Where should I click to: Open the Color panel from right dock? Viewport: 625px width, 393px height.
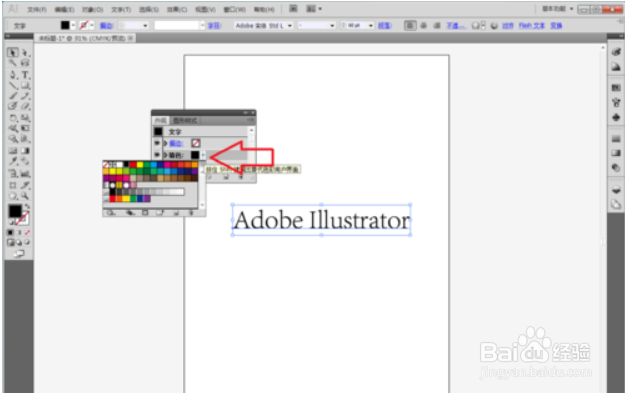point(616,52)
